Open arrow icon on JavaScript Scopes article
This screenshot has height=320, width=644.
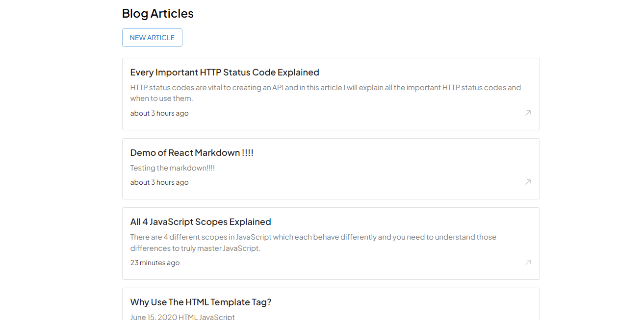[528, 262]
